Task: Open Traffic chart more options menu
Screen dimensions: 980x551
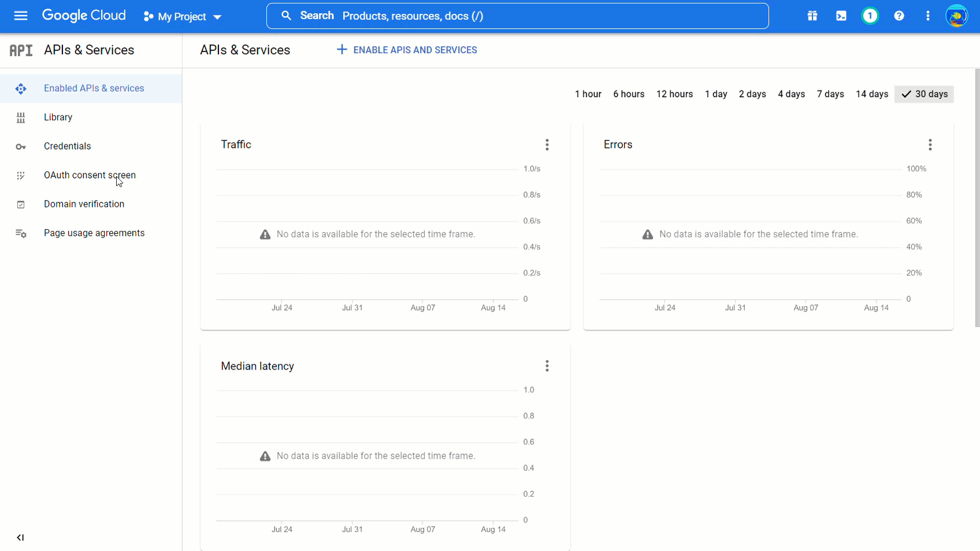Action: click(547, 144)
